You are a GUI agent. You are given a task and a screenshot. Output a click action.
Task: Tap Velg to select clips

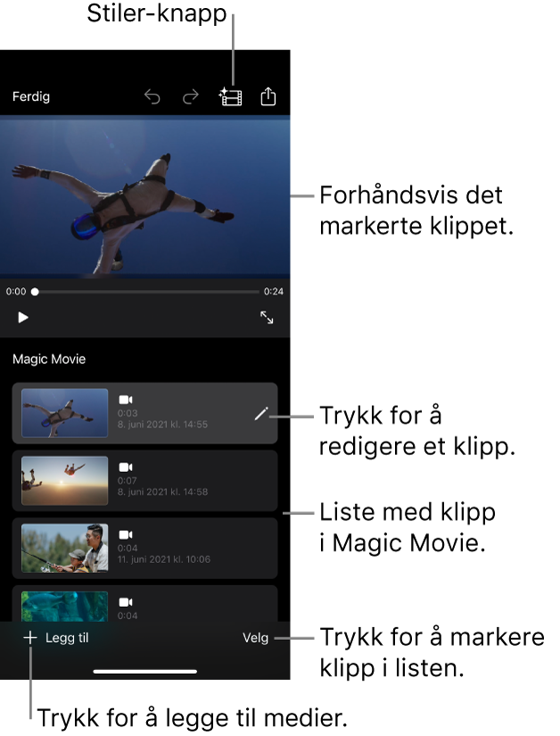pos(256,638)
